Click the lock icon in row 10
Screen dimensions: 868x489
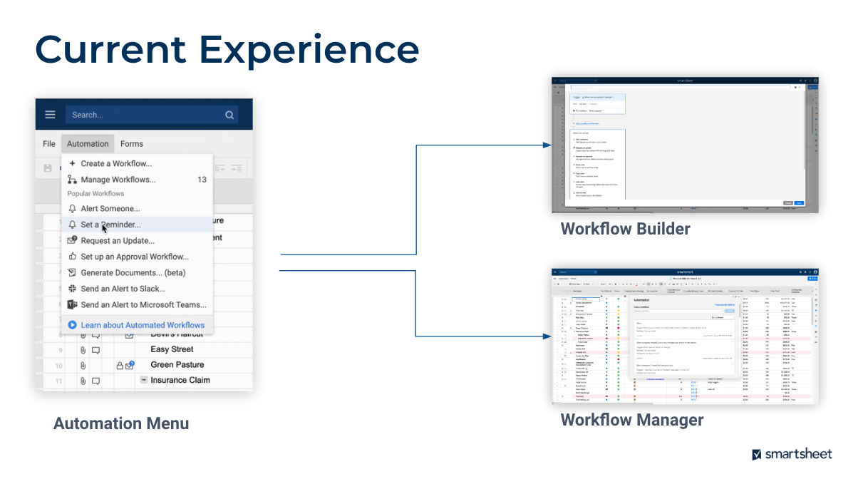pos(120,366)
